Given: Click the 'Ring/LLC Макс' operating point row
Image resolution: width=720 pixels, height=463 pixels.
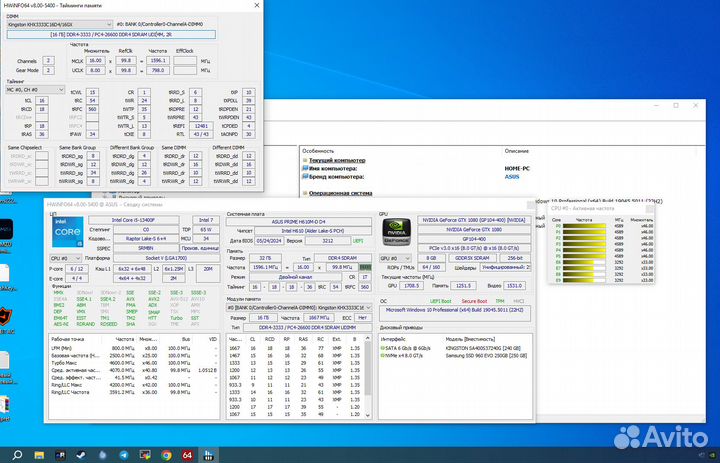Looking at the screenshot, I should (x=134, y=385).
